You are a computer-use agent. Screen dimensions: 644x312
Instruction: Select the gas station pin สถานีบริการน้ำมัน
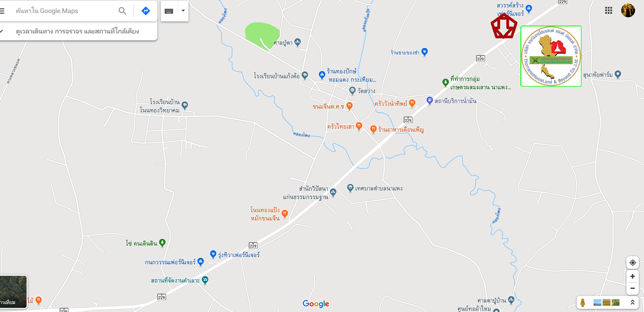pyautogui.click(x=430, y=101)
